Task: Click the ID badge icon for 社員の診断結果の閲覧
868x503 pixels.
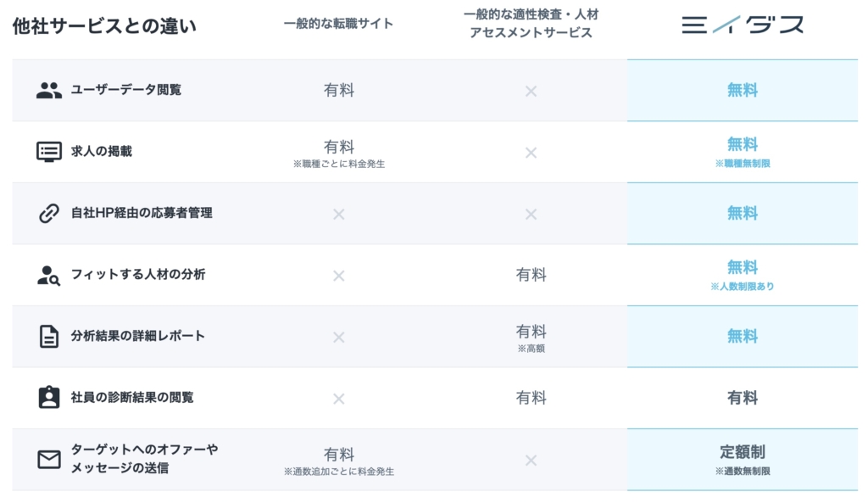Action: [x=48, y=397]
